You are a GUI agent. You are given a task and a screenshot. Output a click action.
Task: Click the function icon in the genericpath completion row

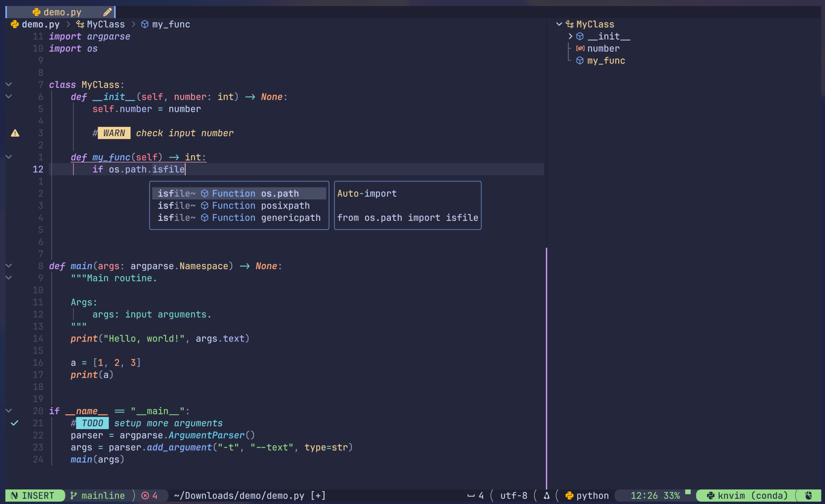(x=205, y=218)
